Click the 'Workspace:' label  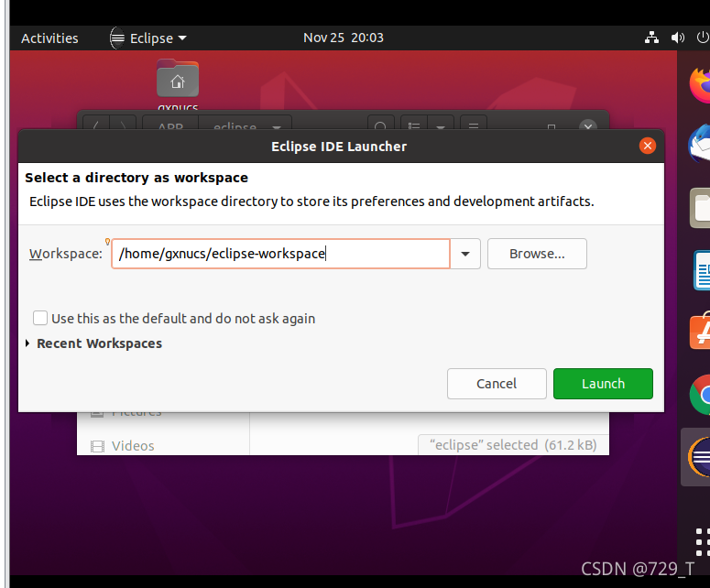tap(66, 254)
